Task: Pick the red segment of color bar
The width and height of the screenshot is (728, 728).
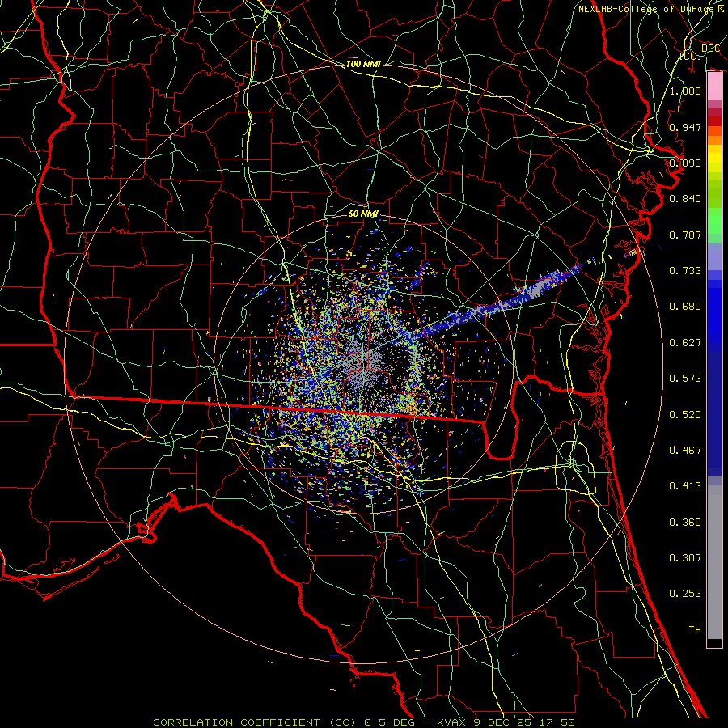Action: pyautogui.click(x=714, y=121)
